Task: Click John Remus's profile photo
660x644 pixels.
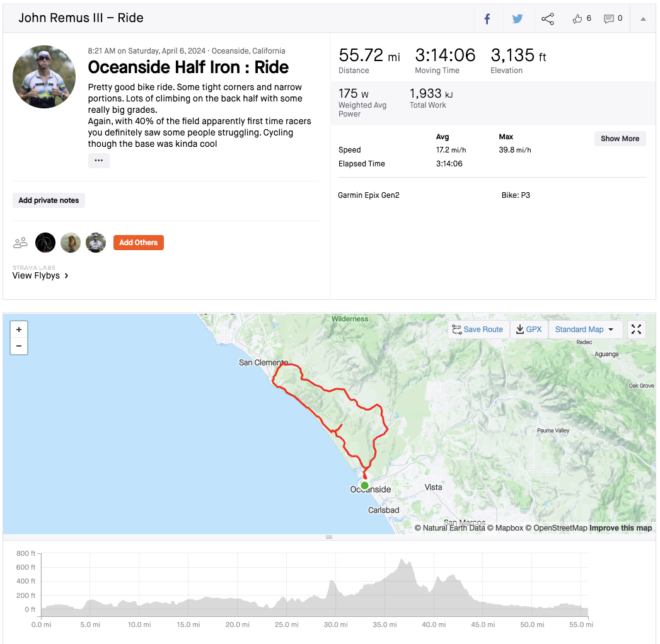Action: point(44,77)
